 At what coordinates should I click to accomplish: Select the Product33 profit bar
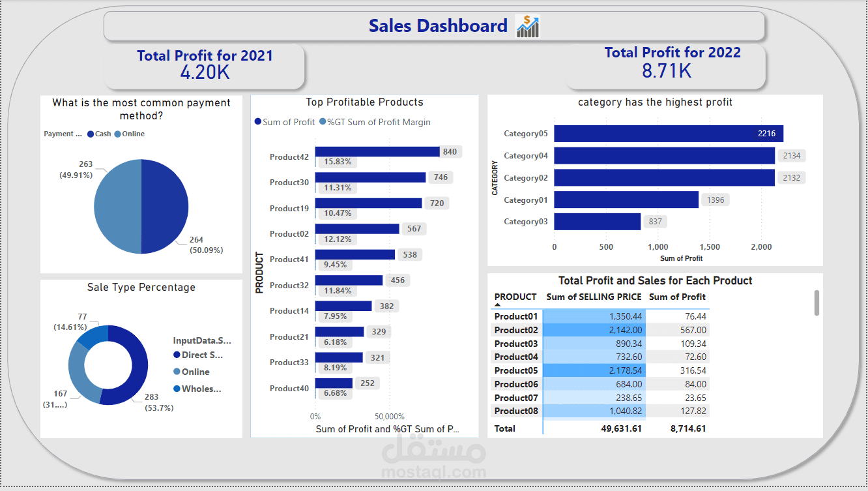click(339, 357)
